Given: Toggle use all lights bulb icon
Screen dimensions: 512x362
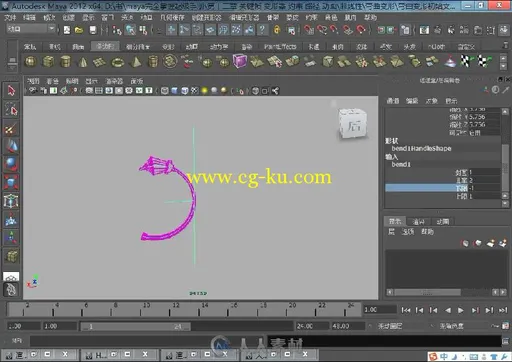Looking at the screenshot, I should (x=204, y=91).
